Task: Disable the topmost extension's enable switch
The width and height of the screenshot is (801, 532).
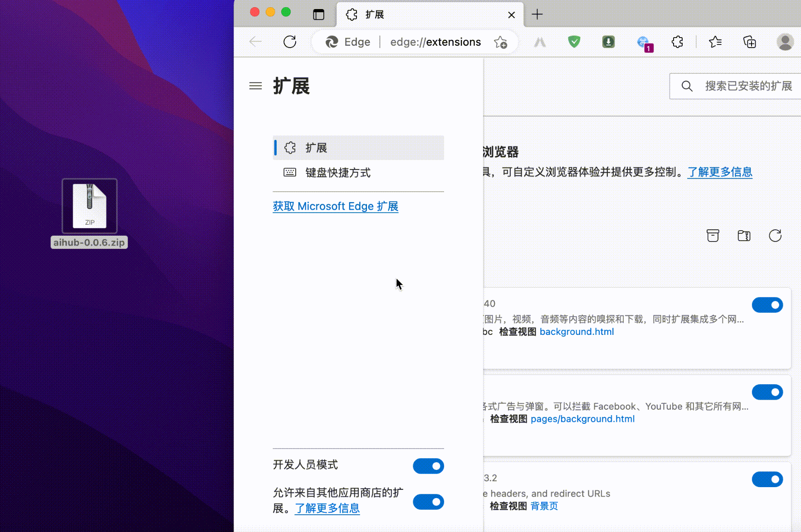Action: [x=767, y=305]
